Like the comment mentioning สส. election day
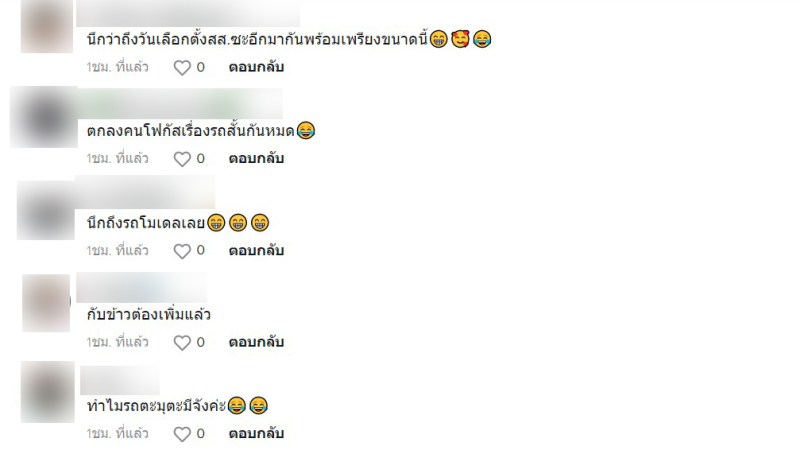Image resolution: width=800 pixels, height=450 pixels. [x=182, y=67]
